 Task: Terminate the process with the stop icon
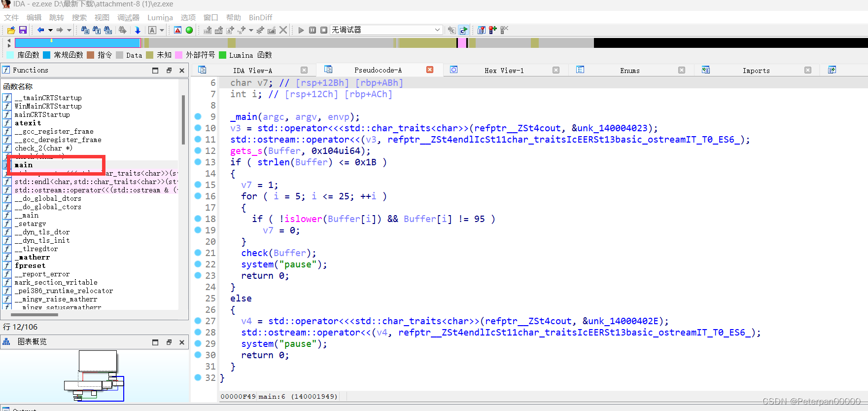point(324,30)
